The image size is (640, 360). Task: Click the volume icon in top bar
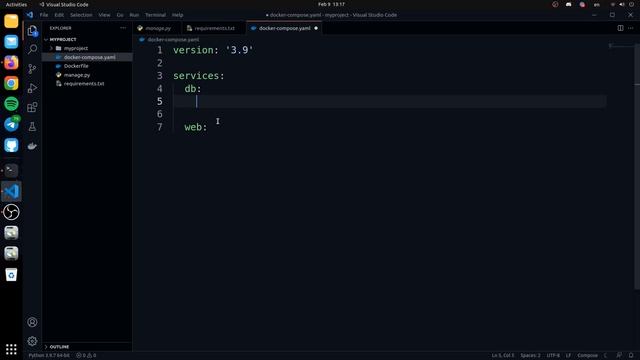point(622,4)
